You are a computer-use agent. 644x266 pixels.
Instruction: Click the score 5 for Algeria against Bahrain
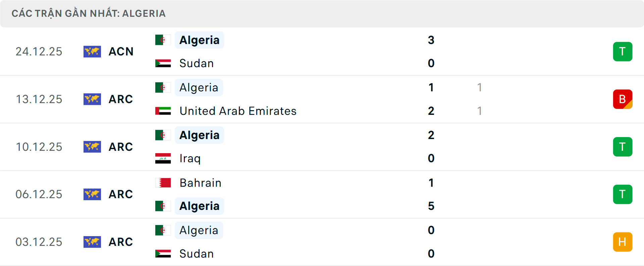point(431,206)
